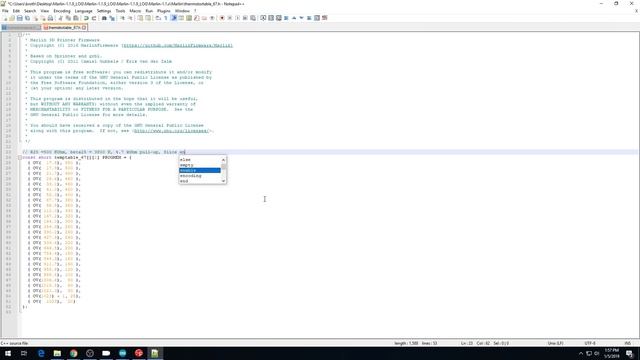Click the plugin down-arrow toolbar icon

pyautogui.click(x=302, y=18)
